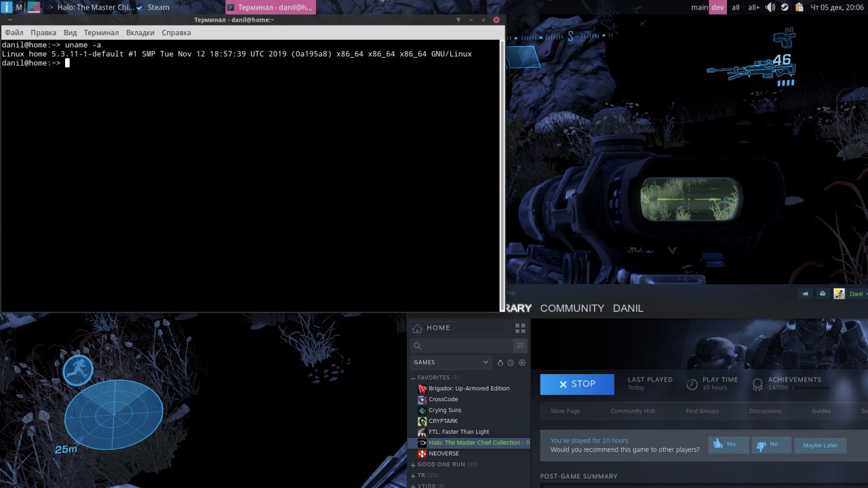868x488 pixels.
Task: Stop the running Halo game
Action: pyautogui.click(x=577, y=384)
